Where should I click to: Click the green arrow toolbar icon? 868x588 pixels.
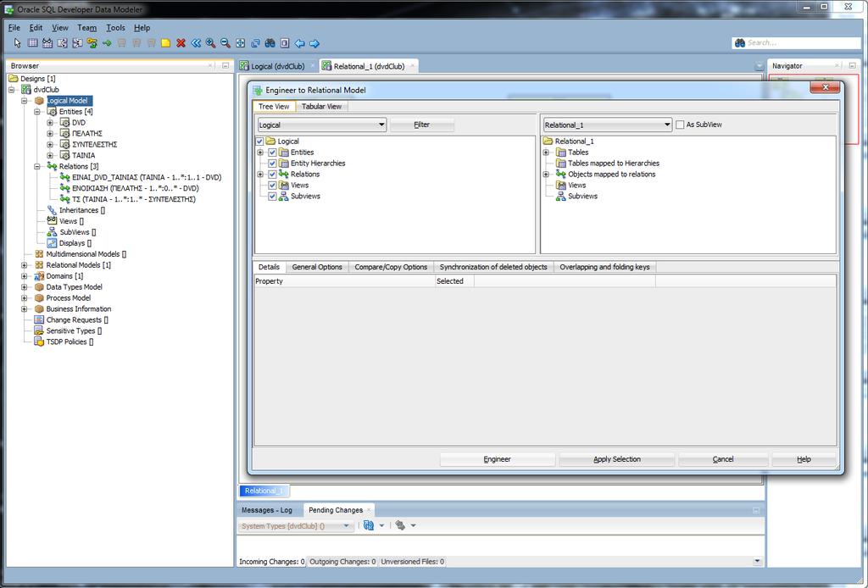(x=107, y=43)
